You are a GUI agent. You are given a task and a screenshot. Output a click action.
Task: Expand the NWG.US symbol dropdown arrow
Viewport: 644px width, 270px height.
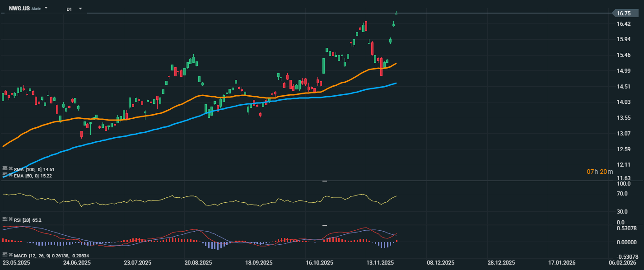[x=46, y=8]
